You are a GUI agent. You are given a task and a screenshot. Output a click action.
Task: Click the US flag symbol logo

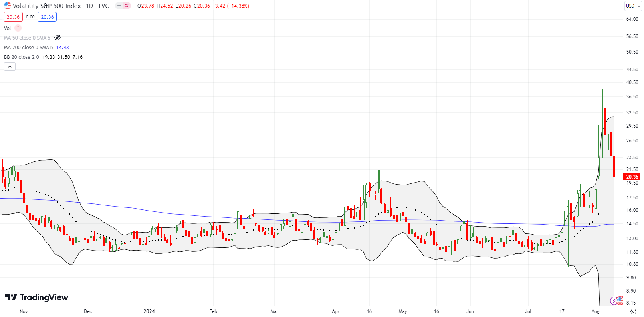(8, 6)
